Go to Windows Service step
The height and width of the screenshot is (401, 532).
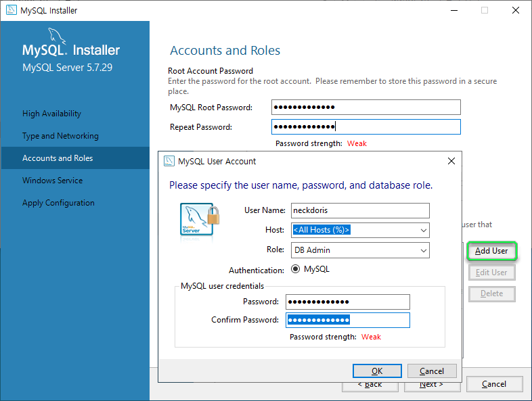[52, 181]
